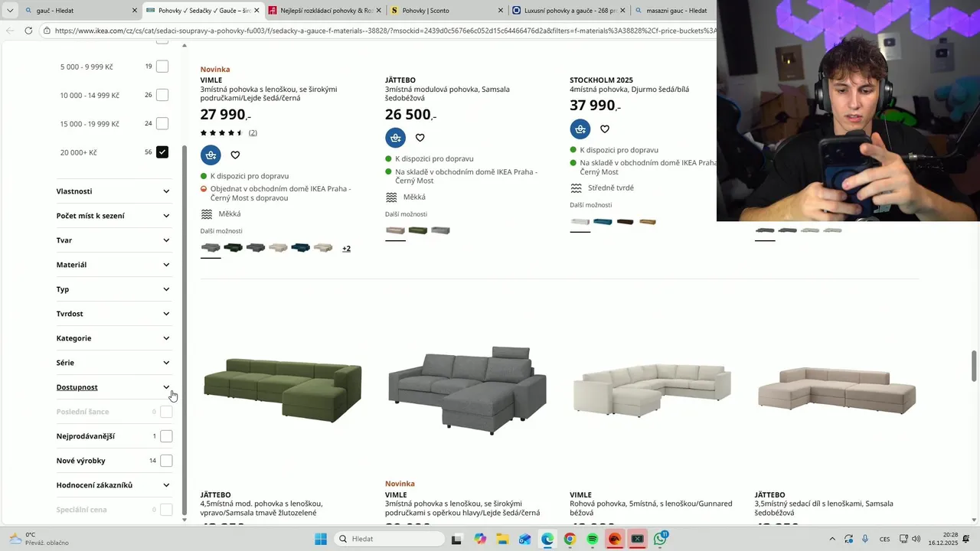Select the green JÄTTEBO color swatch
This screenshot has width=980, height=551.
417,230
